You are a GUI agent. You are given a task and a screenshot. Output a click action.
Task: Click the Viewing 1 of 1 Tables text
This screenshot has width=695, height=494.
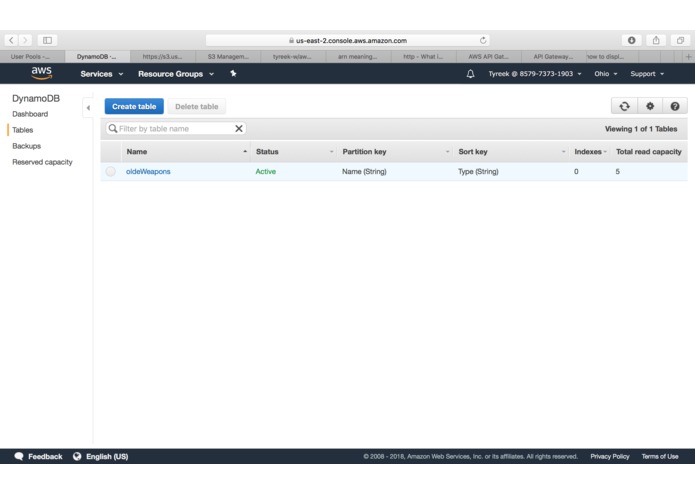(641, 129)
